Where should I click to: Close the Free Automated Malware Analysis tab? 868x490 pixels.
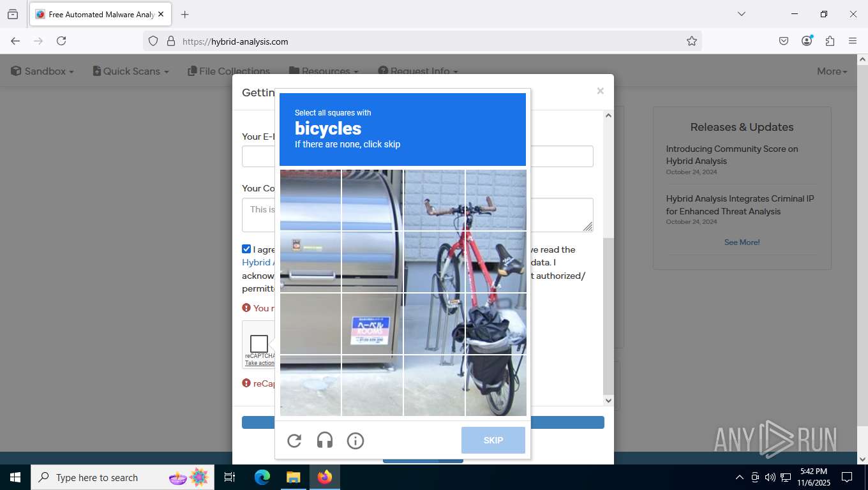pyautogui.click(x=161, y=14)
